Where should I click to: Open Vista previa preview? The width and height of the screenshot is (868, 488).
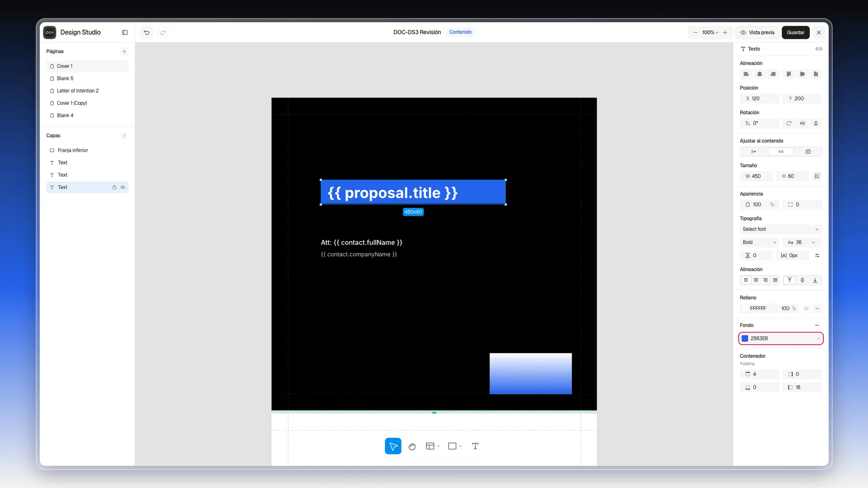click(757, 33)
